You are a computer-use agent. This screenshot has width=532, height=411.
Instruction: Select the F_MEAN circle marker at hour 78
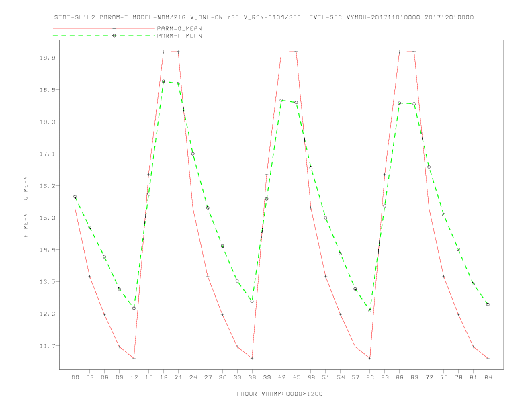[458, 250]
